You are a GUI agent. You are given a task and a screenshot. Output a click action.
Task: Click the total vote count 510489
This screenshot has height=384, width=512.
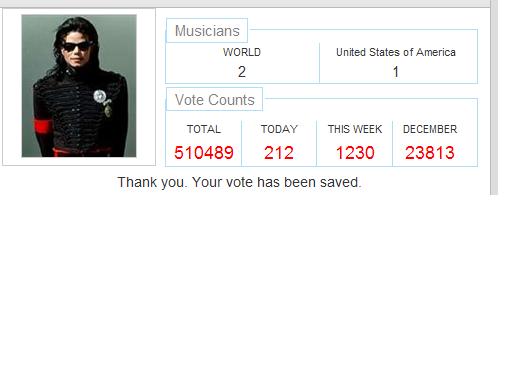pyautogui.click(x=204, y=153)
